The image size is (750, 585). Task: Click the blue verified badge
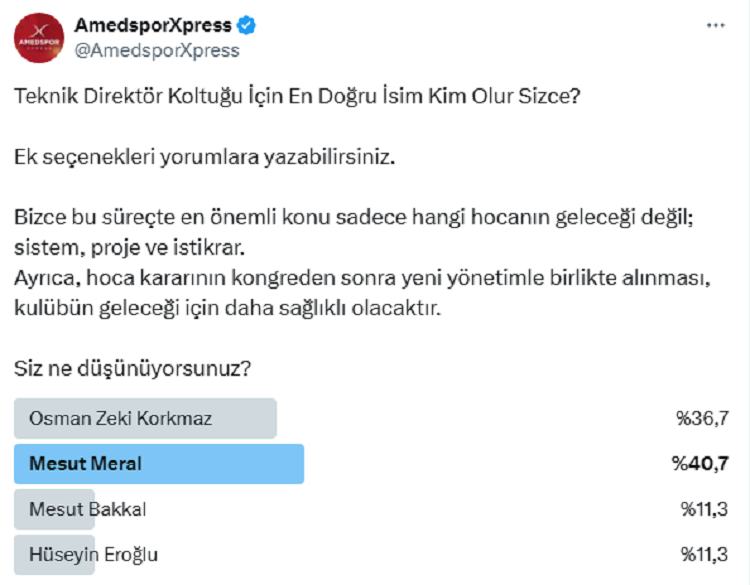[246, 25]
